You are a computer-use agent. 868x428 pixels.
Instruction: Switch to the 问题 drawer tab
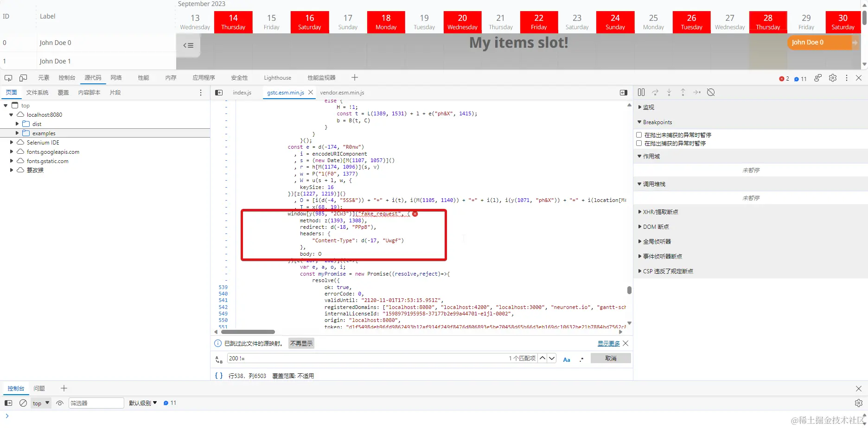click(39, 388)
